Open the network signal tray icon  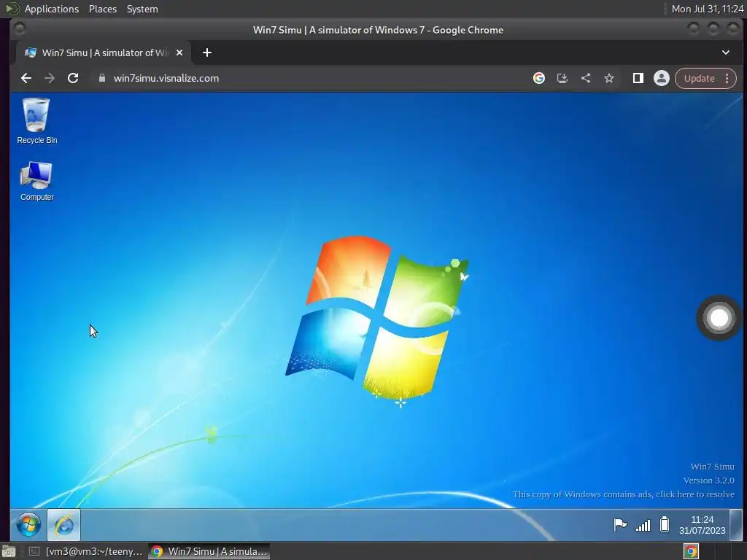point(643,525)
